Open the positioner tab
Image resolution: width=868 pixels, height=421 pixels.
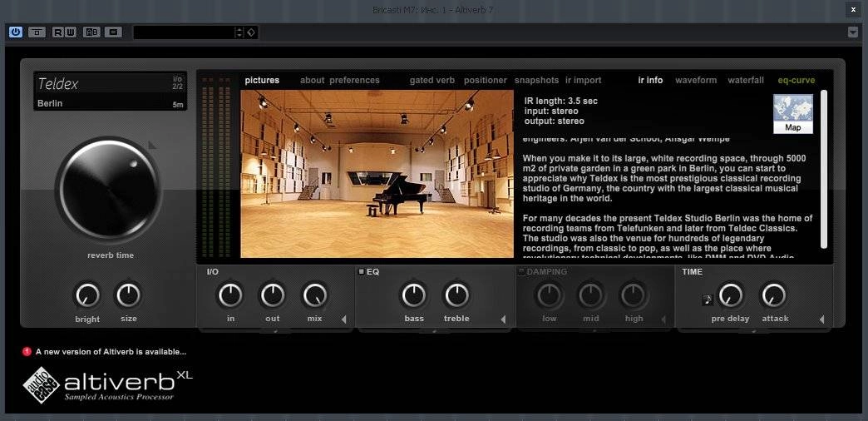[486, 81]
